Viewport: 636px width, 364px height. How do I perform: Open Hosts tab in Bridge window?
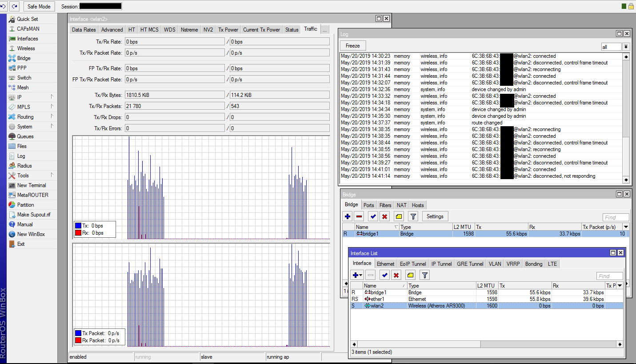tap(418, 205)
